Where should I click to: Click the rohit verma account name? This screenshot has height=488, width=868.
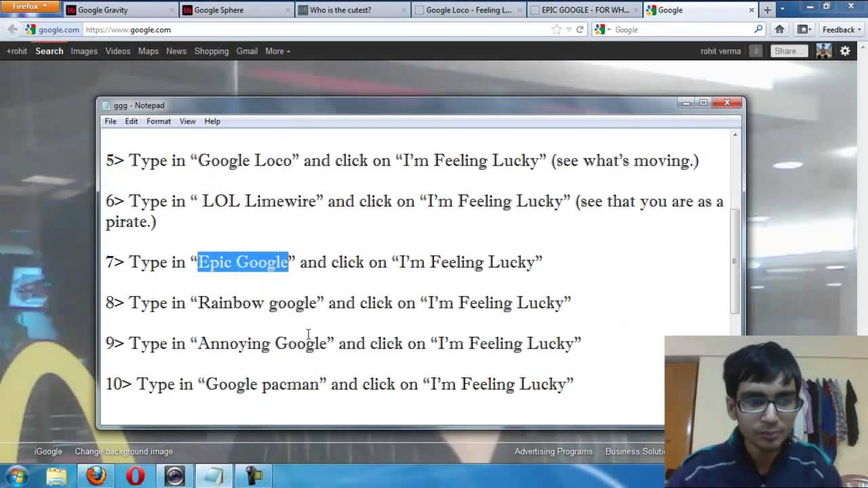tap(720, 51)
